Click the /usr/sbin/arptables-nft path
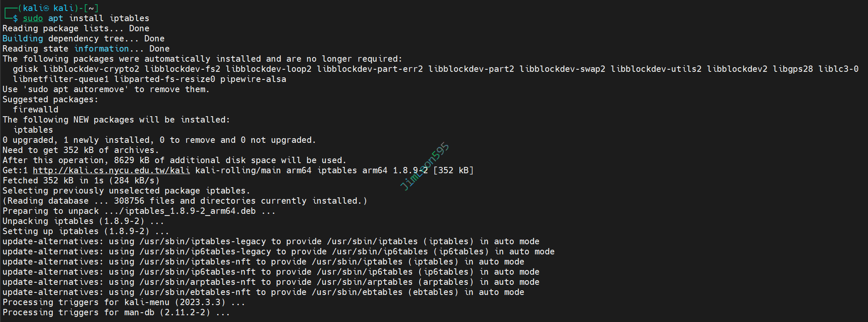The image size is (868, 322). (198, 282)
